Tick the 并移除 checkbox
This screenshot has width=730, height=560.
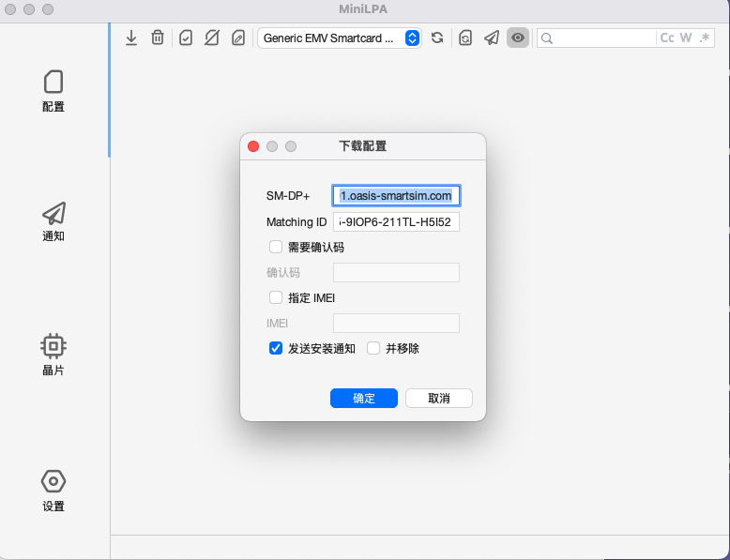coord(373,348)
